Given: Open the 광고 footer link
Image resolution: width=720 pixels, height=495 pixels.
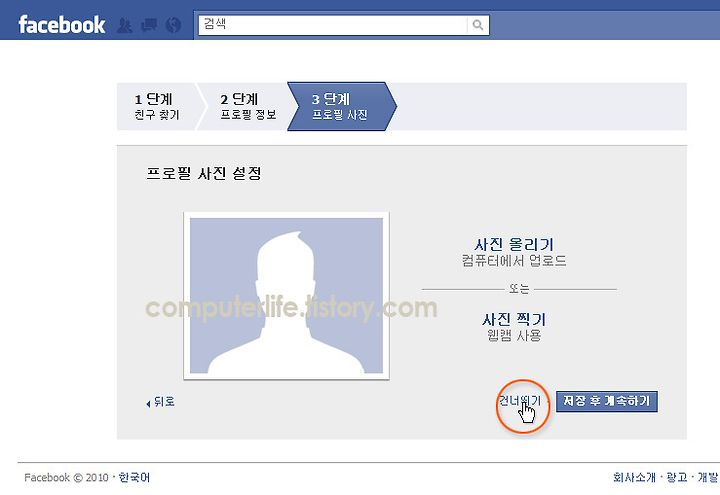Looking at the screenshot, I should (x=676, y=478).
